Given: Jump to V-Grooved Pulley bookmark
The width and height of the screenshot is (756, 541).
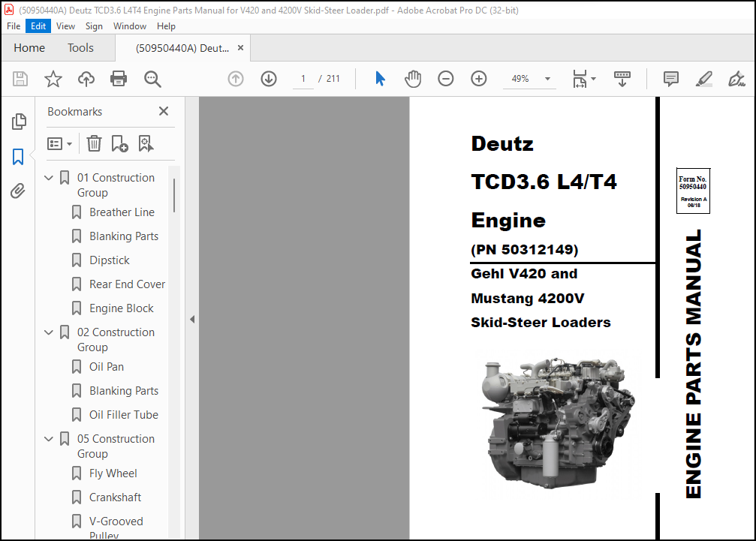Looking at the screenshot, I should coord(116,527).
